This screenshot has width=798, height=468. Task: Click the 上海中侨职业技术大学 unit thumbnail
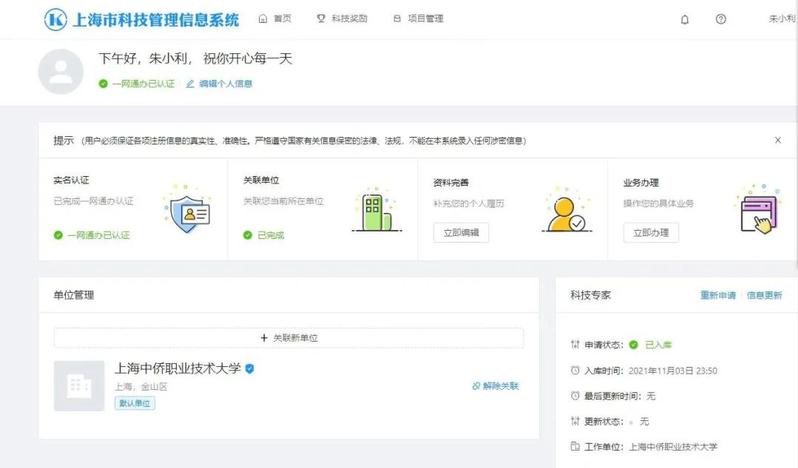click(79, 385)
